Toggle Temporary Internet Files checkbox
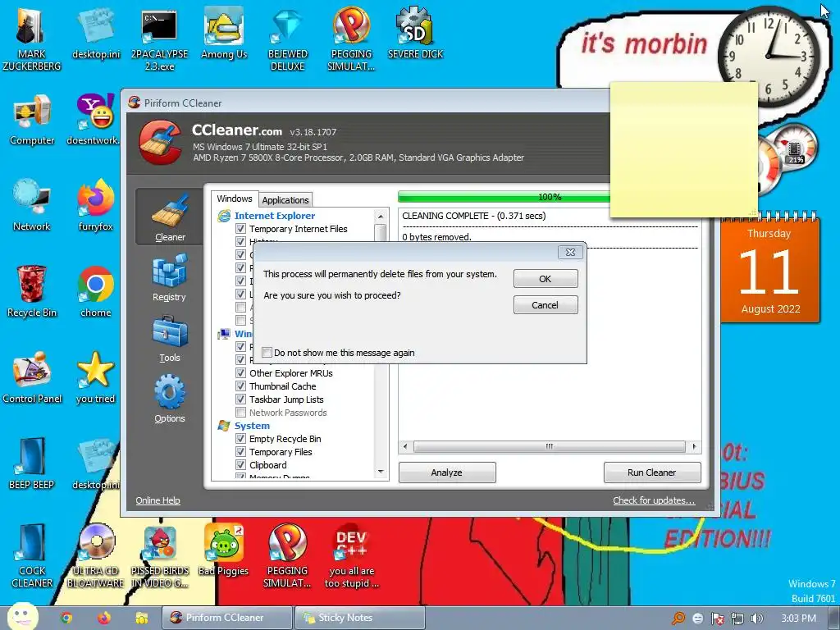This screenshot has height=630, width=840. coord(241,229)
